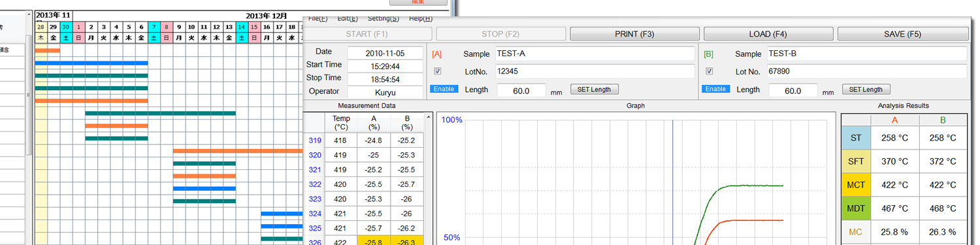Toggle the blue Enable button for sample A
This screenshot has width=980, height=245.
444,89
